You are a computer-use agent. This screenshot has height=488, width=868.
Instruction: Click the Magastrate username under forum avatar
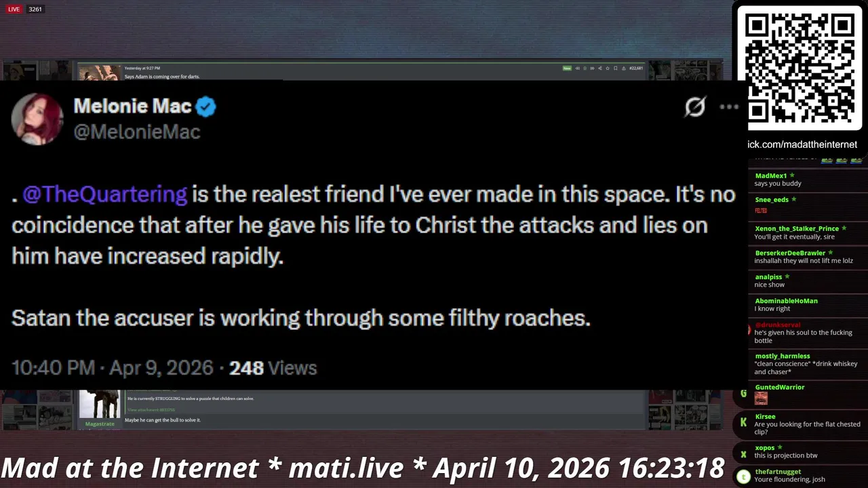click(100, 424)
